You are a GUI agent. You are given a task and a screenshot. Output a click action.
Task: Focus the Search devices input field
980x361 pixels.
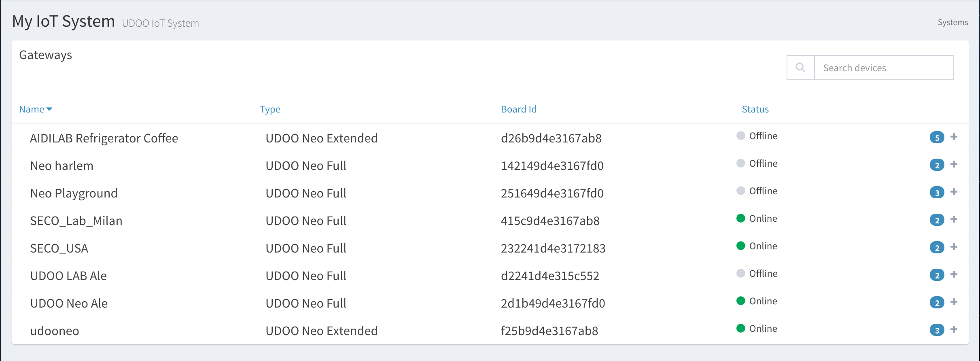pyautogui.click(x=884, y=68)
